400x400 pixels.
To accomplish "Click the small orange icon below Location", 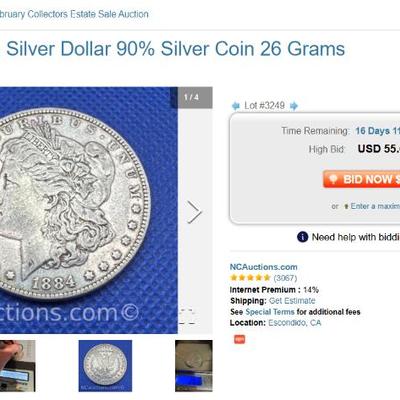I will pos(239,339).
